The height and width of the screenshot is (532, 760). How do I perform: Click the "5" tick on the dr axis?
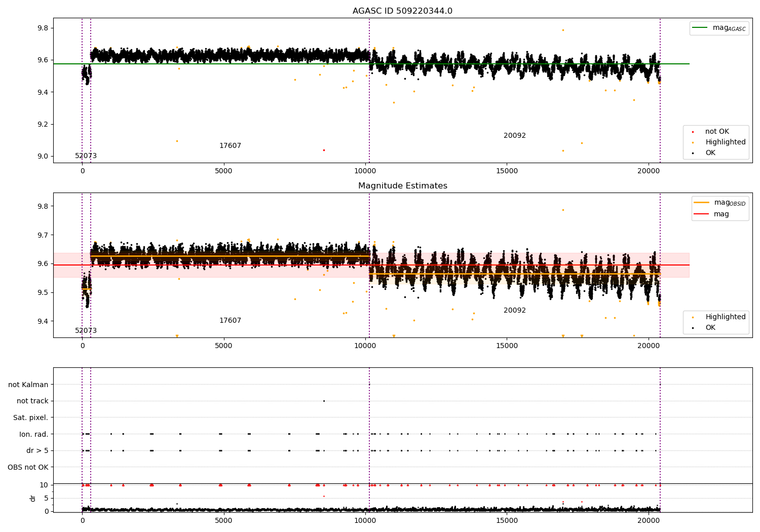pyautogui.click(x=46, y=498)
